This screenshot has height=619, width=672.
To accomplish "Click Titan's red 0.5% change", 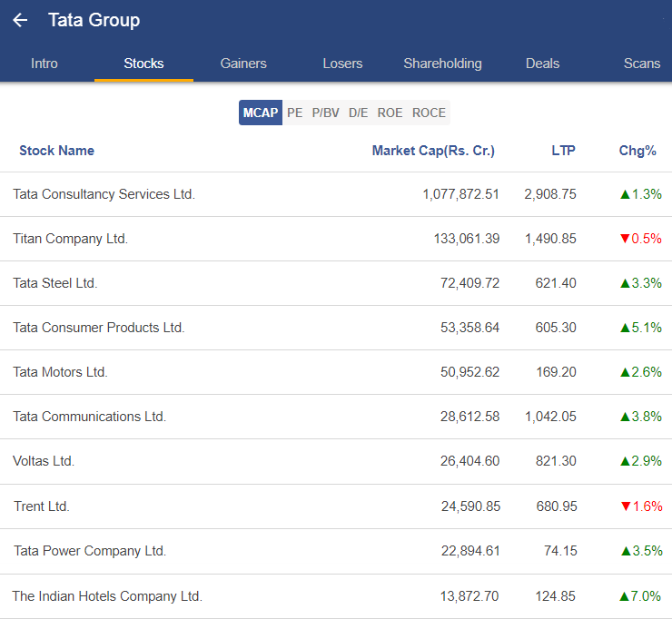I will pos(641,239).
